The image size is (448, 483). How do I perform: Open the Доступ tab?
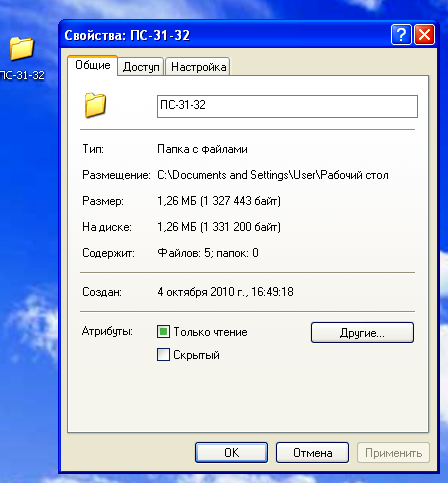pos(141,67)
